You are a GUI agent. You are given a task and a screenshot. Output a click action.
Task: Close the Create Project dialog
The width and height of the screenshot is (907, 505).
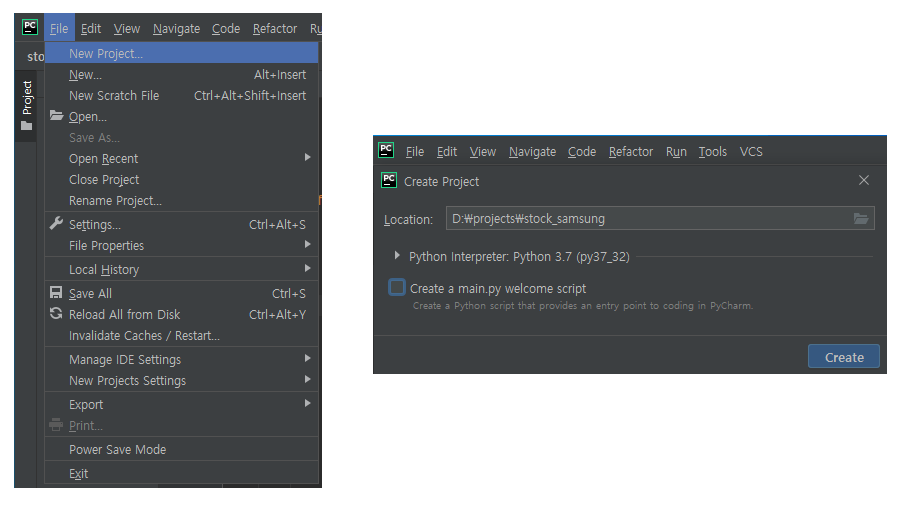864,180
